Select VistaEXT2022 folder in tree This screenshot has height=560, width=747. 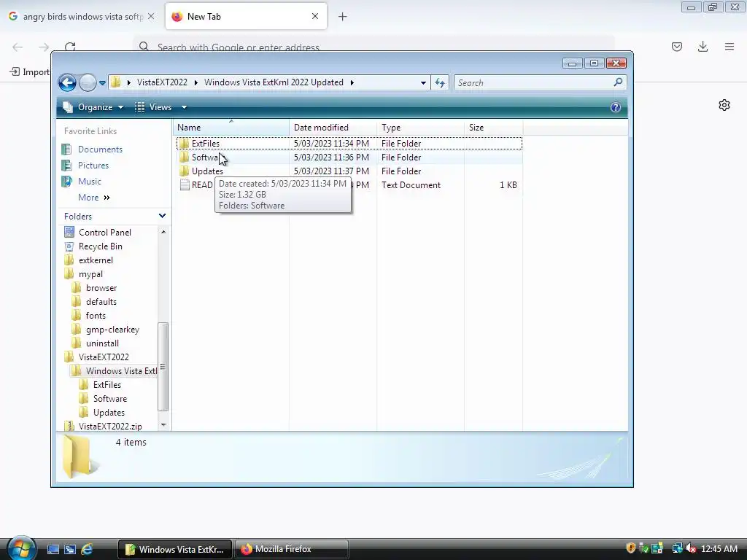click(x=104, y=357)
